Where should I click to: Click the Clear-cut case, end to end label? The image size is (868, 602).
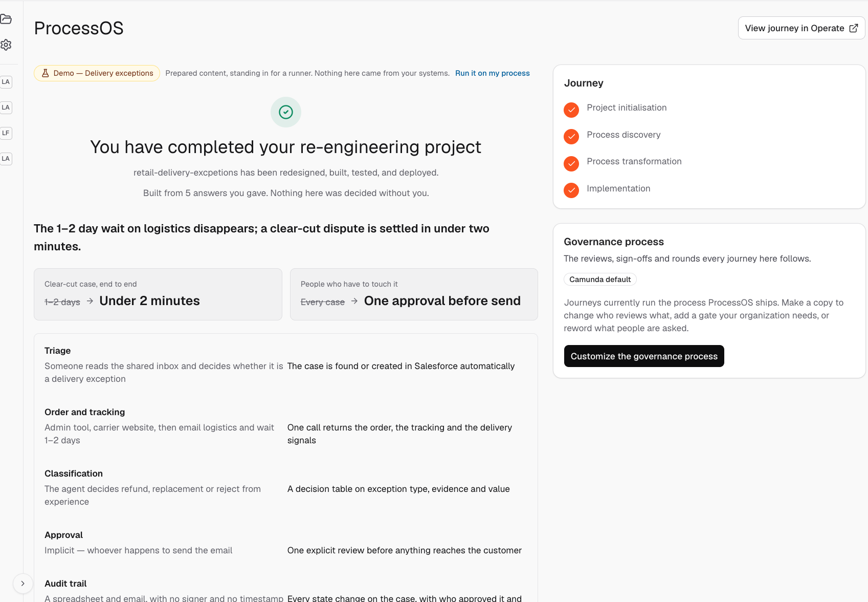coord(91,284)
